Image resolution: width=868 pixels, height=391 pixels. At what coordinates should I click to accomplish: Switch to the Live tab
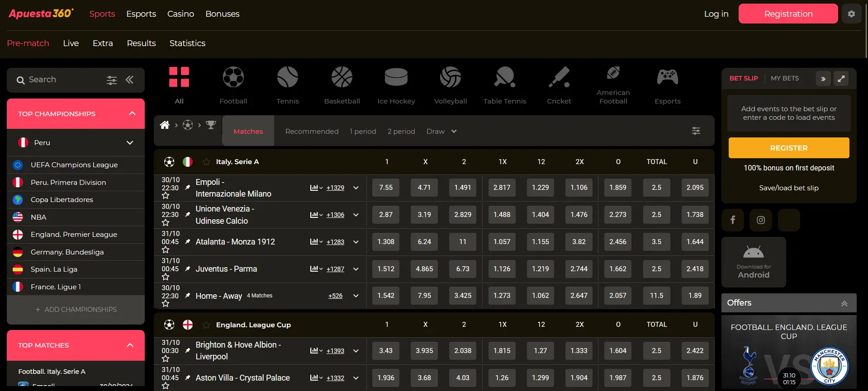pos(71,43)
